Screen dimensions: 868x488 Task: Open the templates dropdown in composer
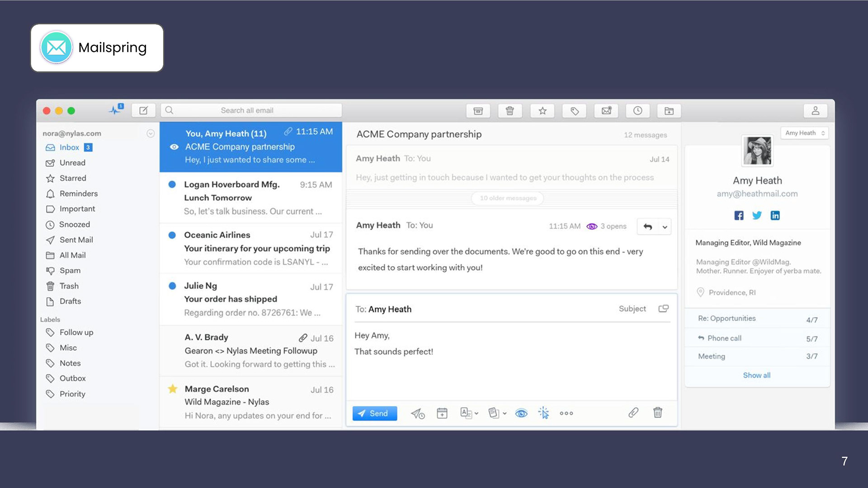pos(497,413)
